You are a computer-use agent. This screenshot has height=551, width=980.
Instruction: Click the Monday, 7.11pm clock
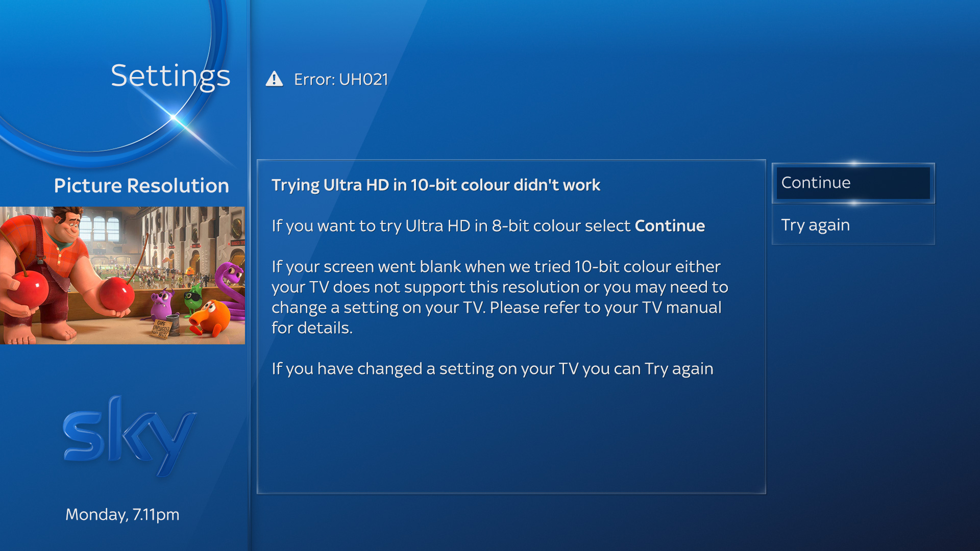(122, 514)
